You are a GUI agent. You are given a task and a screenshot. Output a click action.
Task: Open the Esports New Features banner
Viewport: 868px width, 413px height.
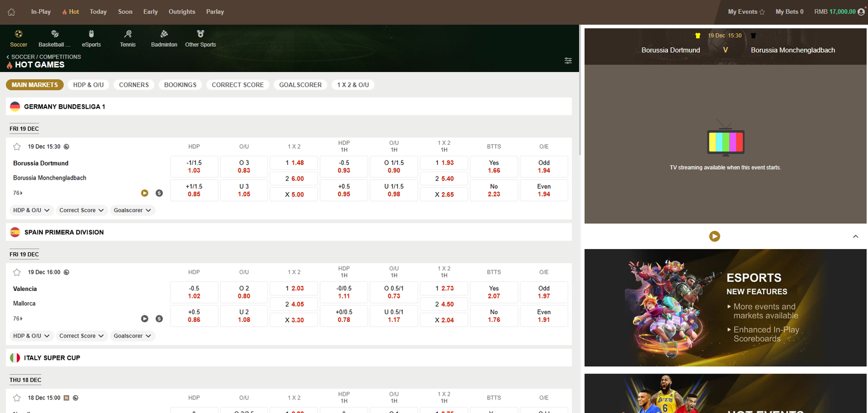[725, 308]
